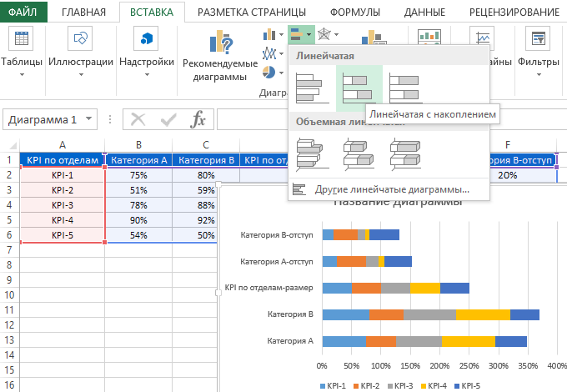Choose the clustered bar chart icon

click(x=310, y=85)
